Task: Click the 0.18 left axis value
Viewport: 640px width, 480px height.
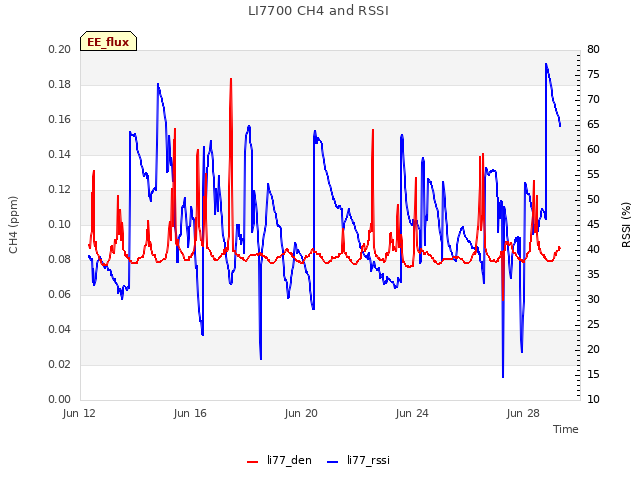Action: click(60, 84)
